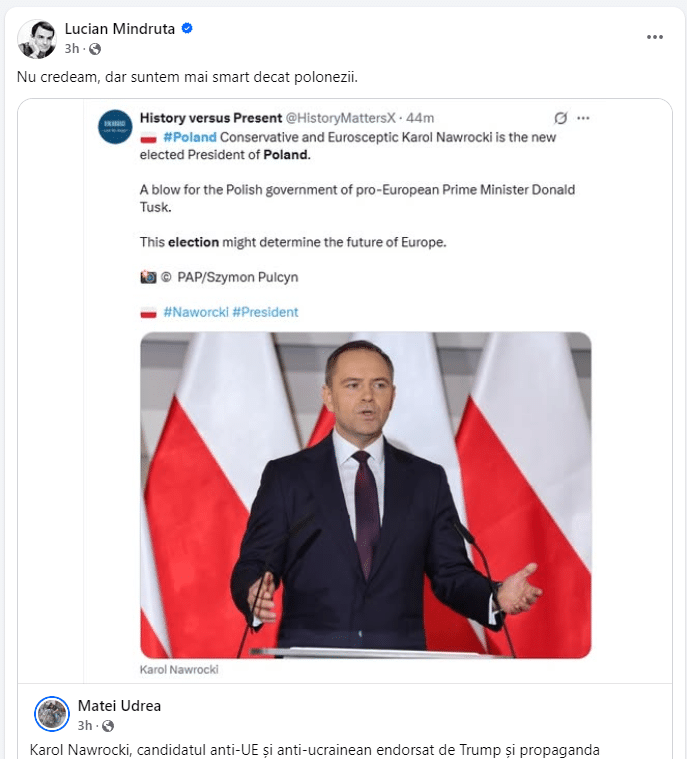Click the blue verified badge icon

point(187,29)
